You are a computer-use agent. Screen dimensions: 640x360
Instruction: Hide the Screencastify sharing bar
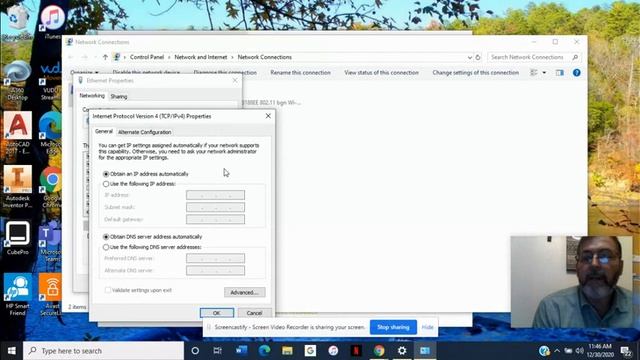pyautogui.click(x=427, y=327)
